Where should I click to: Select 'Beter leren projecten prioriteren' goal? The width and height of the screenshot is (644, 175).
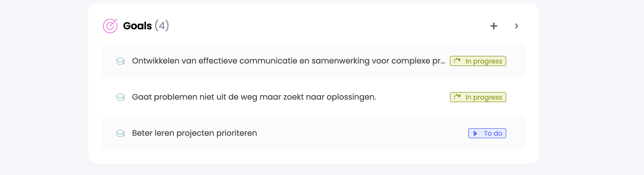pyautogui.click(x=194, y=133)
